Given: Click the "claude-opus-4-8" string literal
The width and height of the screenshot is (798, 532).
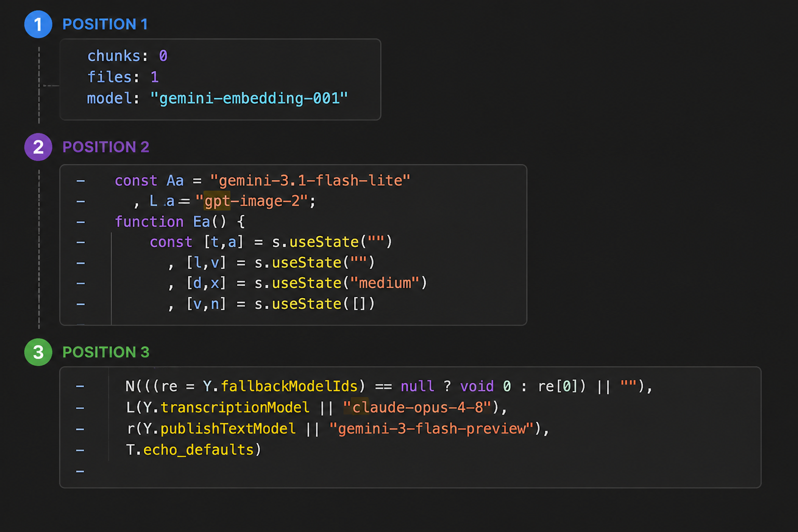Looking at the screenshot, I should pyautogui.click(x=418, y=407).
